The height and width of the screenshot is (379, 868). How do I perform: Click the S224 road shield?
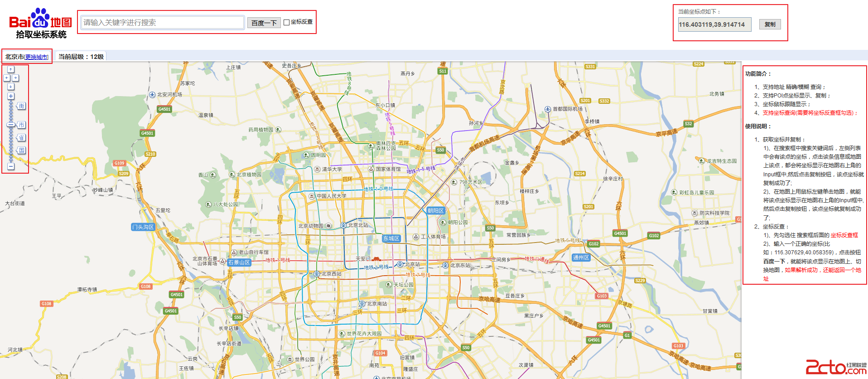pos(699,64)
